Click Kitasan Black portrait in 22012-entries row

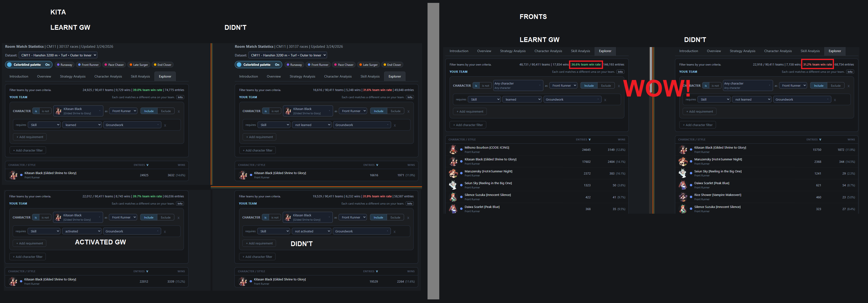click(13, 281)
